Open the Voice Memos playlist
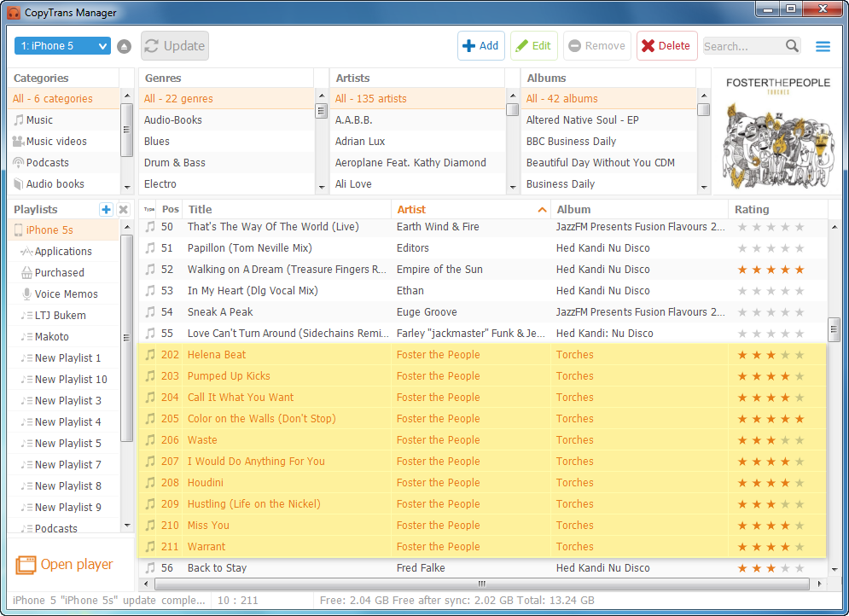This screenshot has width=849, height=616. pos(63,294)
